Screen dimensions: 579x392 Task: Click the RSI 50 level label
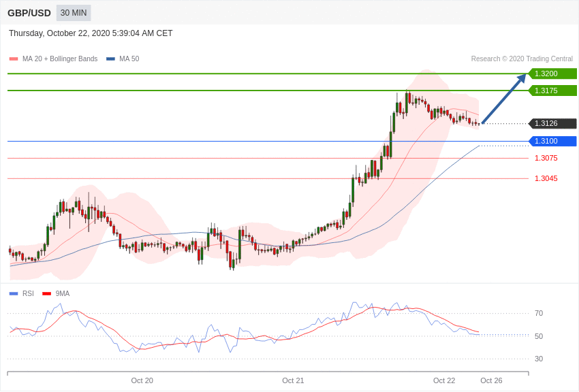(x=539, y=336)
